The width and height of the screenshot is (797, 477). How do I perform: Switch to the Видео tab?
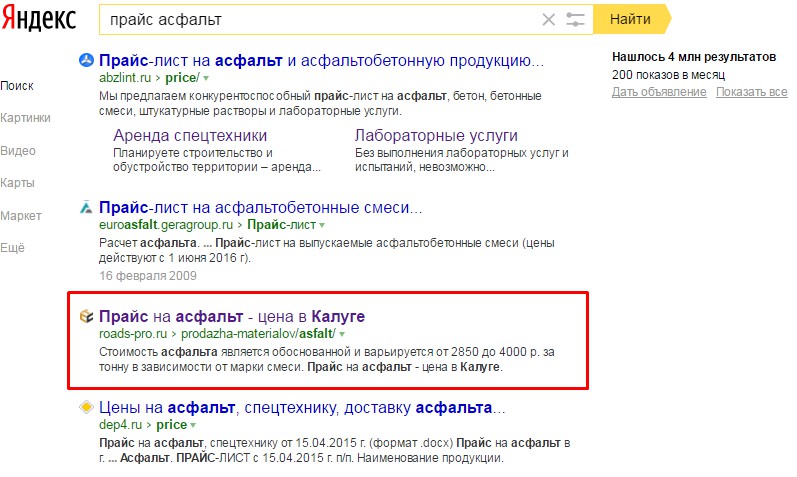(x=18, y=151)
